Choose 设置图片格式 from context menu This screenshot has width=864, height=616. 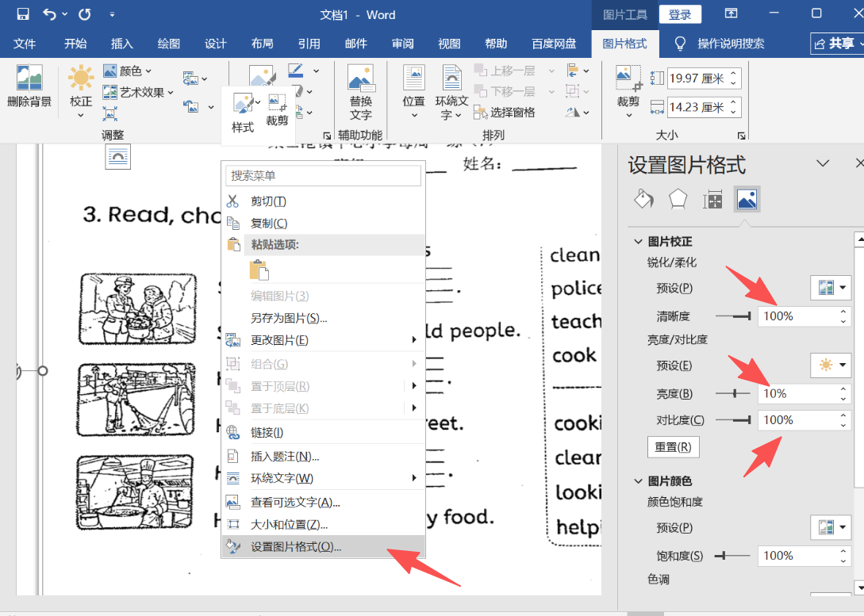click(x=295, y=547)
